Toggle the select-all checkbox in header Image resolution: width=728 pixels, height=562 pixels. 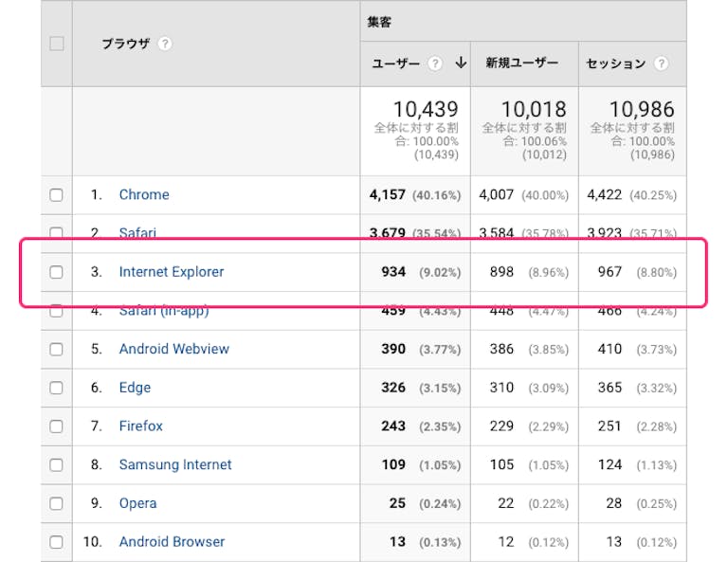(x=56, y=44)
